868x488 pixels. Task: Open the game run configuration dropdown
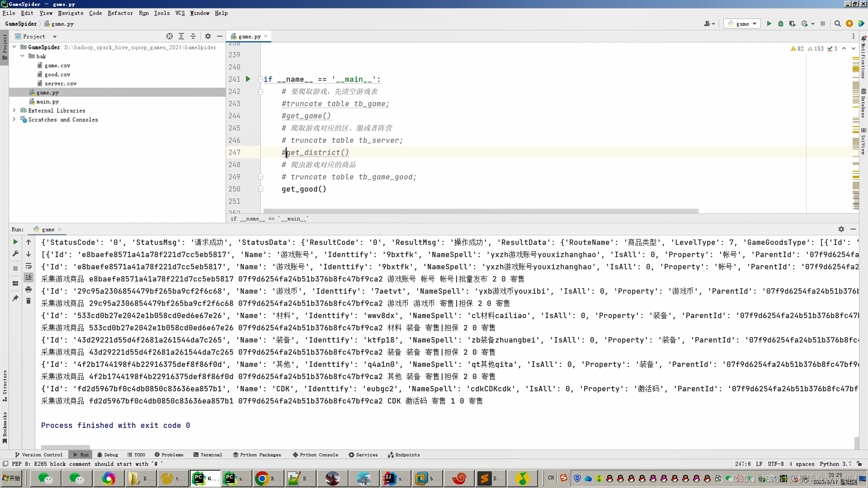click(742, 23)
